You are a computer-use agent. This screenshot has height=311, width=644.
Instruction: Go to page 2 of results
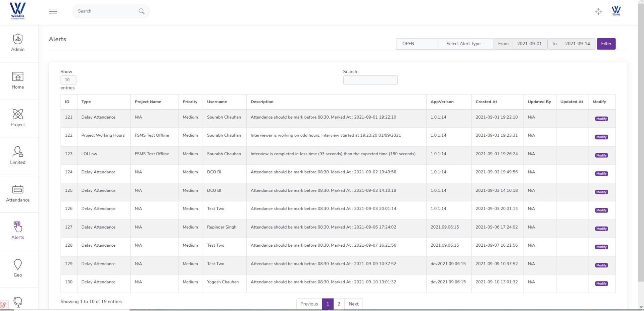(339, 304)
